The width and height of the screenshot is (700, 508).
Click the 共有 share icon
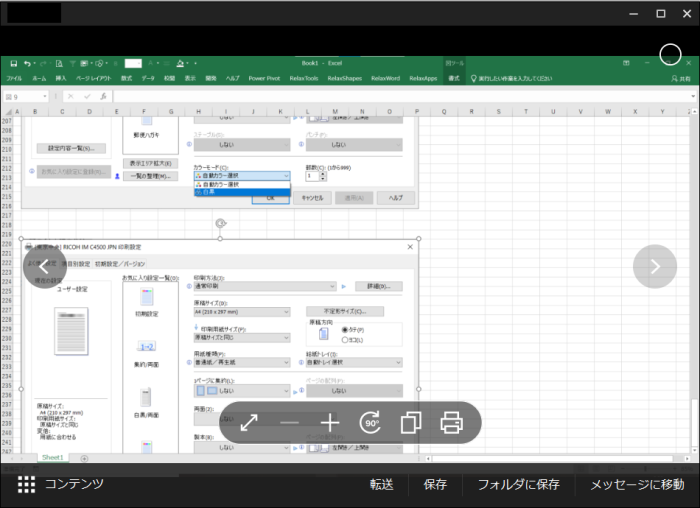coord(680,79)
